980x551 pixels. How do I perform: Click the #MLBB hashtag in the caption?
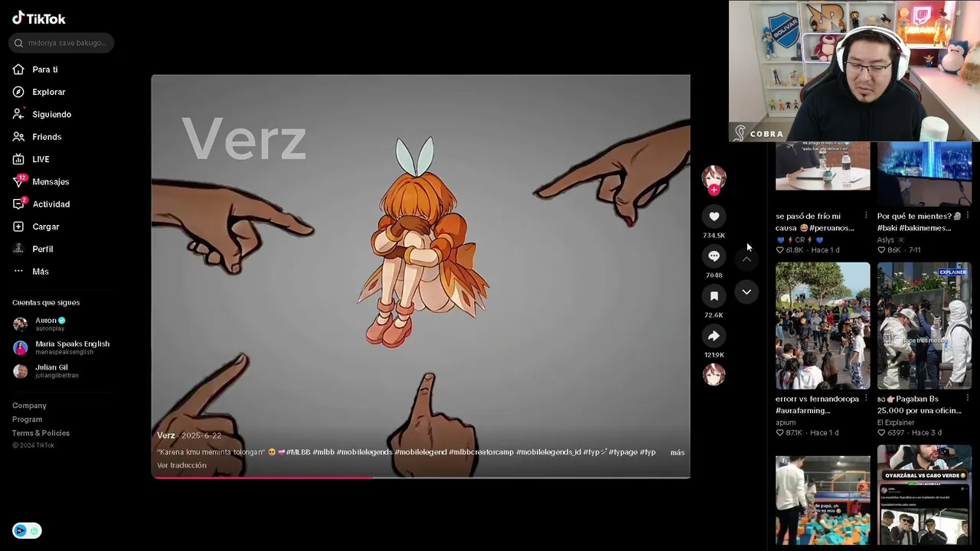(299, 452)
